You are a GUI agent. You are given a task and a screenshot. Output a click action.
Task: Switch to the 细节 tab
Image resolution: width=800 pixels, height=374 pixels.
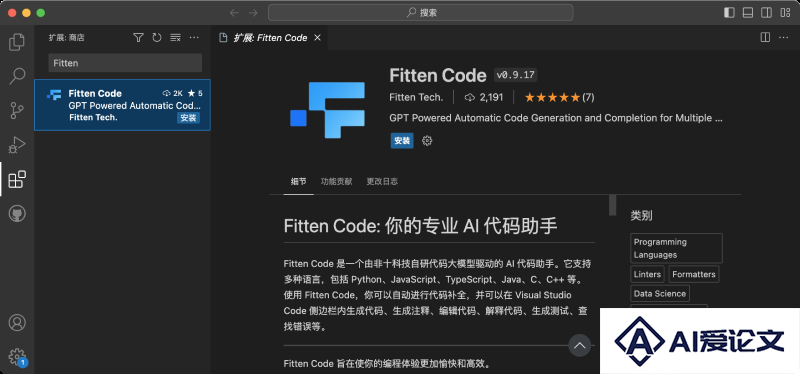tap(298, 181)
